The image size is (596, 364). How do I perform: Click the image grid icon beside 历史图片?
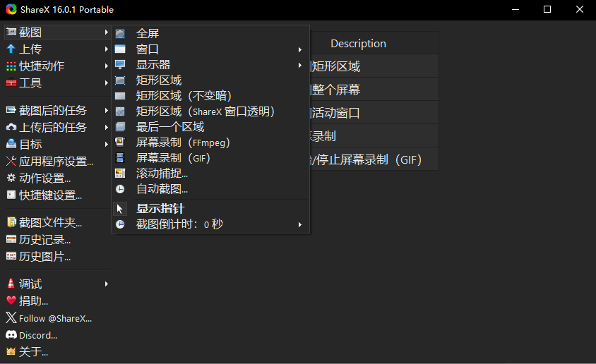coord(11,257)
